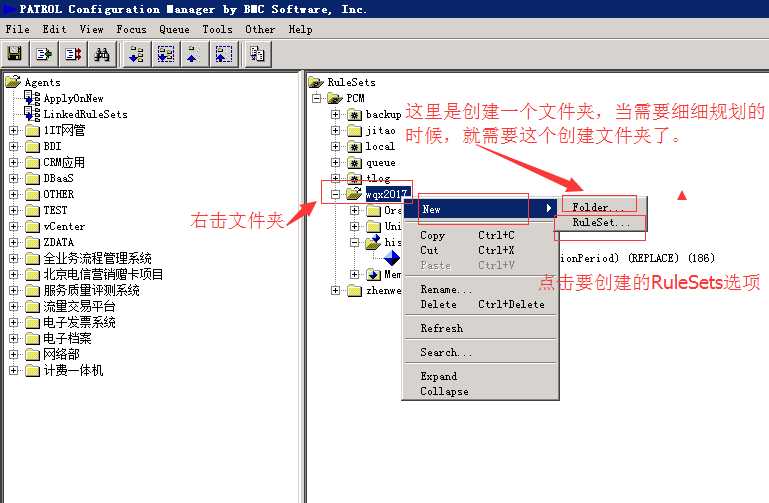This screenshot has height=503, width=769.
Task: Select the ApplyOnNew item icon
Action: pos(32,98)
